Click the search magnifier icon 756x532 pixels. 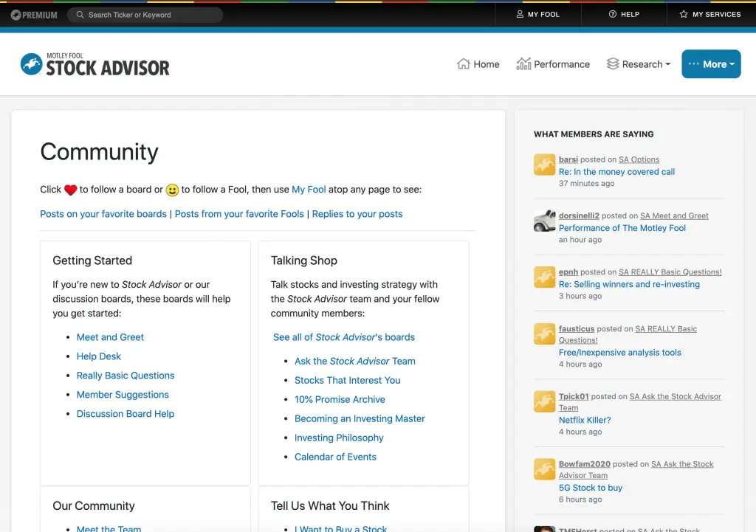pos(80,15)
